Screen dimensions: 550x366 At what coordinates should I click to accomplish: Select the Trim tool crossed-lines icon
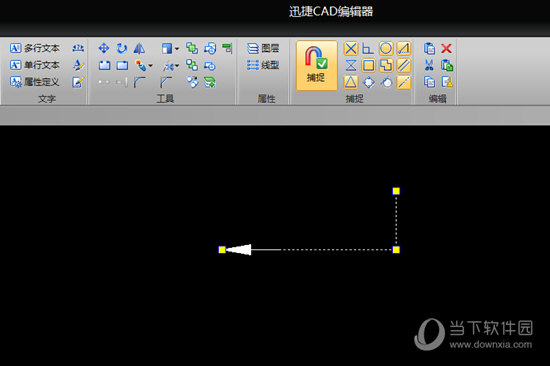tap(168, 65)
